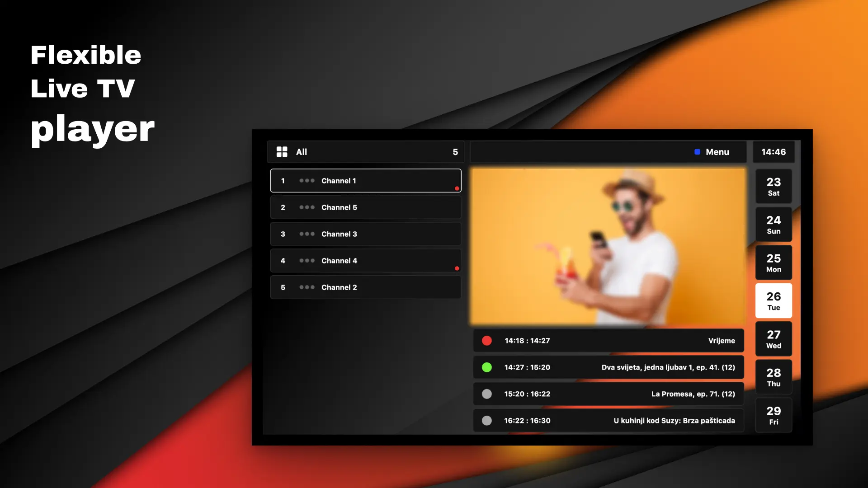Switch to the 27 Wed date tab
Viewport: 868px width, 488px height.
point(774,339)
